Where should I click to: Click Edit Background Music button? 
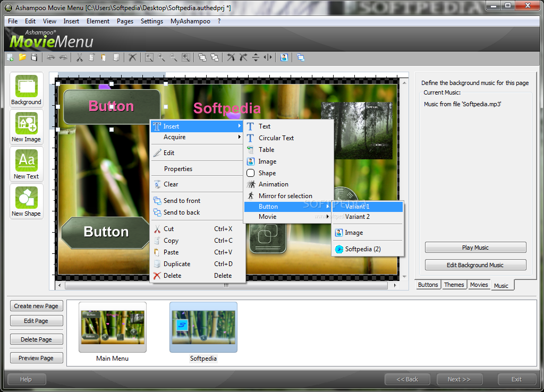475,265
